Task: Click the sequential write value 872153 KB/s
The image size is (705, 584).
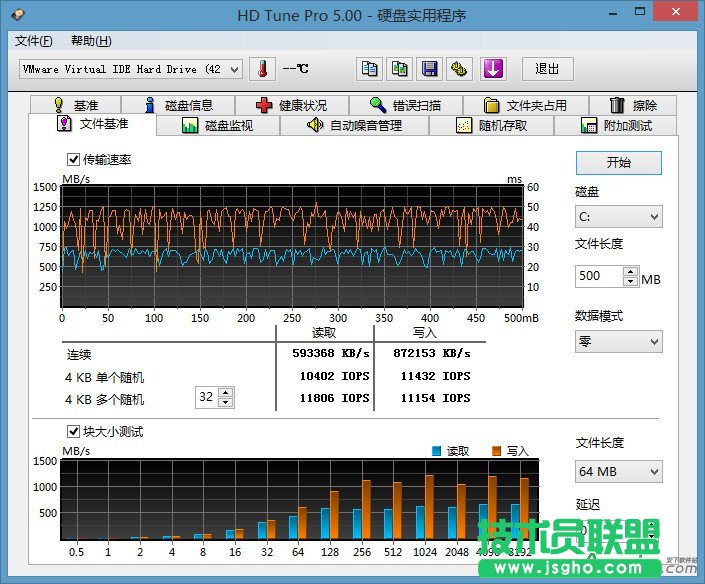Action: [x=432, y=353]
